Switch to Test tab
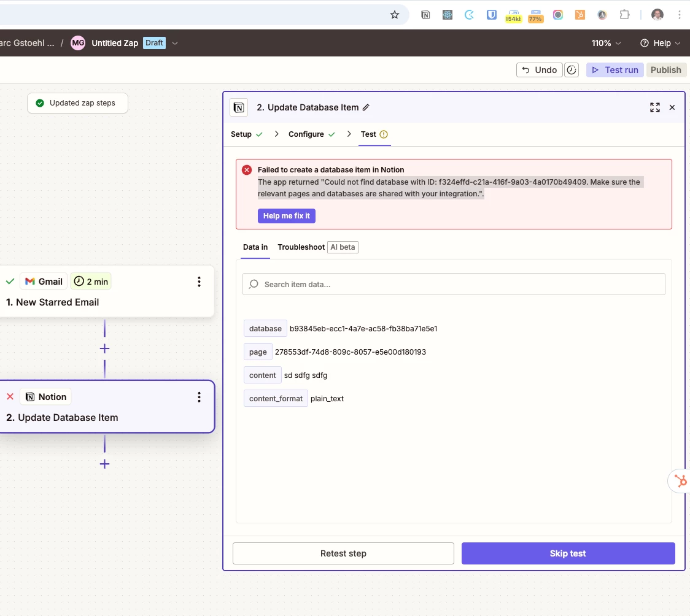 374,134
